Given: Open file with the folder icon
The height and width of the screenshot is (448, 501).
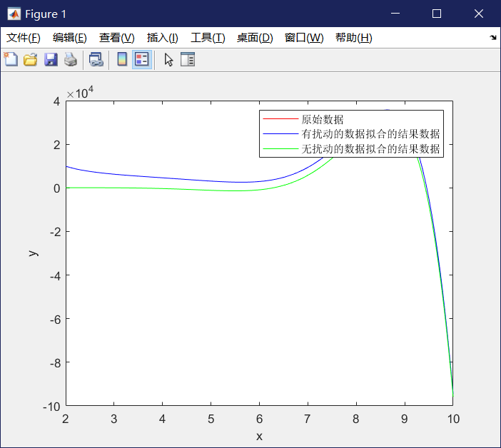Looking at the screenshot, I should (x=31, y=60).
